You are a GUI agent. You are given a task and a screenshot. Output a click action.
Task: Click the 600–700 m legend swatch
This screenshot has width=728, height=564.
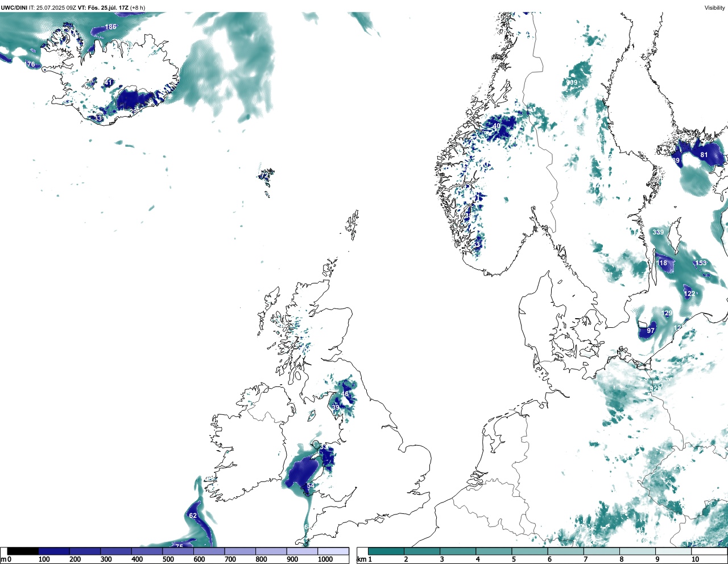click(x=209, y=551)
